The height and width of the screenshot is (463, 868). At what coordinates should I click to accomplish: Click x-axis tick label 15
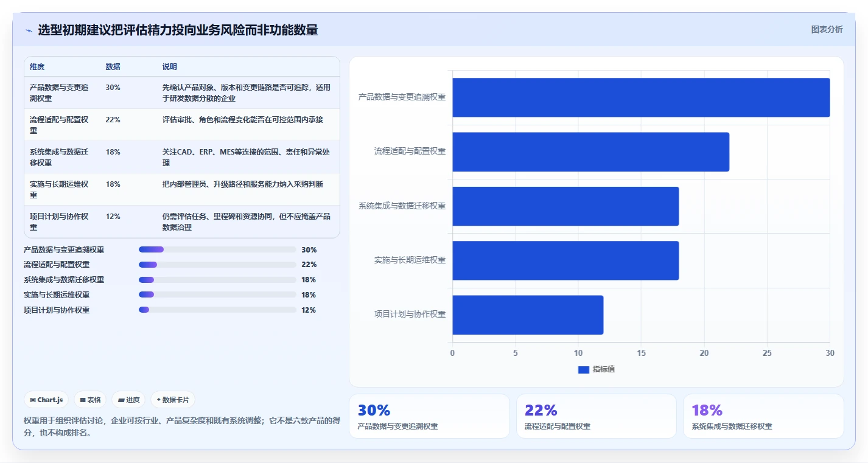pyautogui.click(x=641, y=353)
